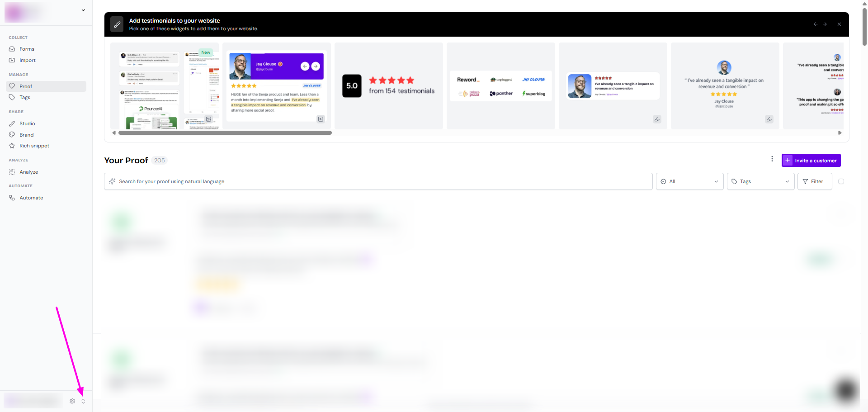This screenshot has width=868, height=412.
Task: Expand the All status dropdown
Action: [689, 181]
